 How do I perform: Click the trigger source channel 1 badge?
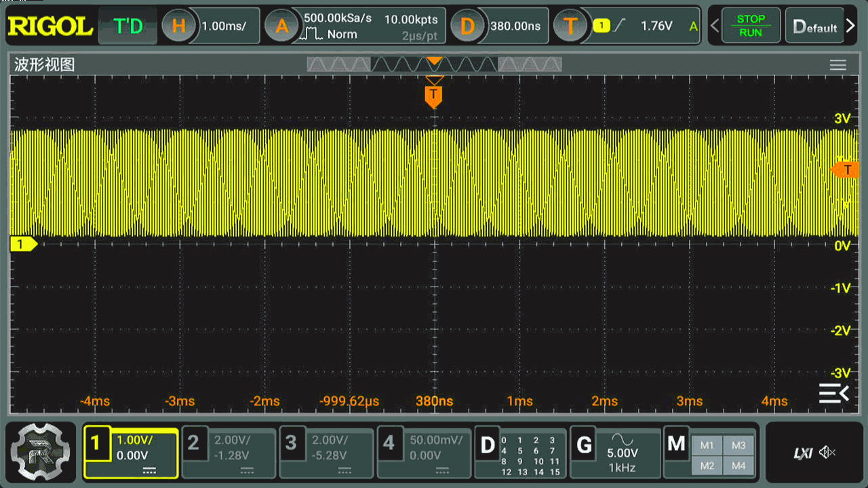[x=601, y=26]
